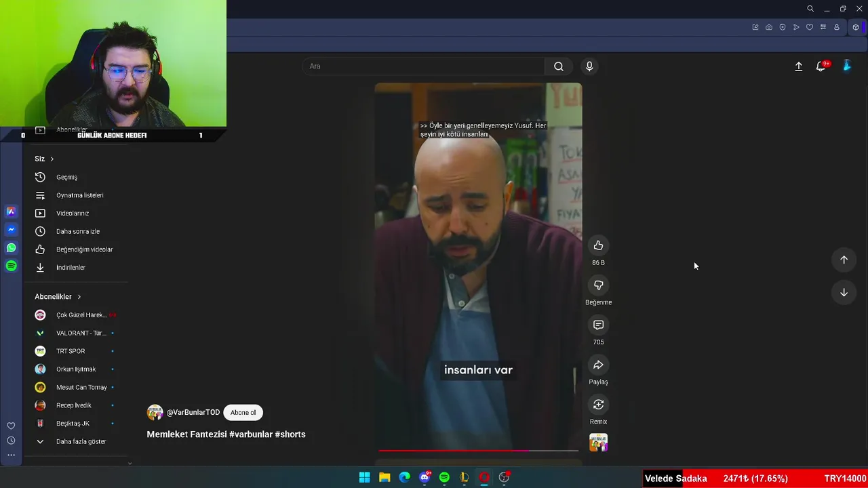The image size is (868, 488).
Task: Subscribe with the Abone ol button
Action: [x=243, y=412]
